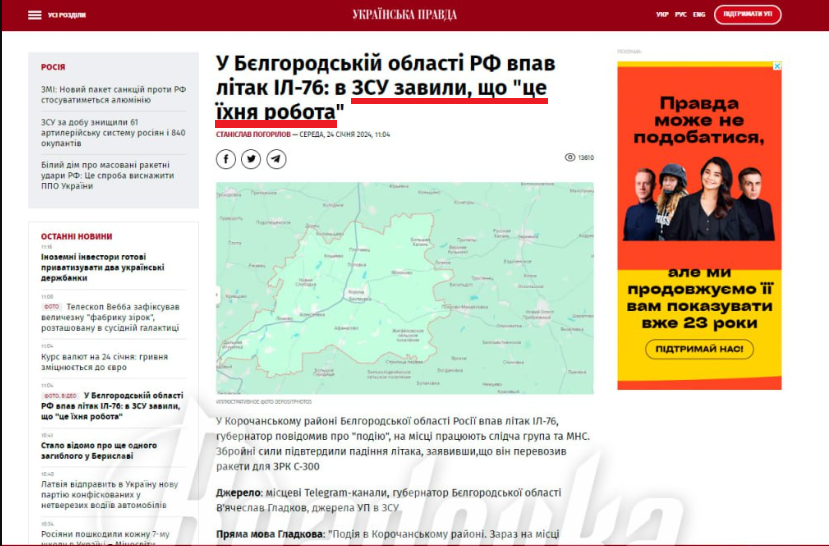Share article via Telegram
Screen dimensions: 829x546
[277, 159]
